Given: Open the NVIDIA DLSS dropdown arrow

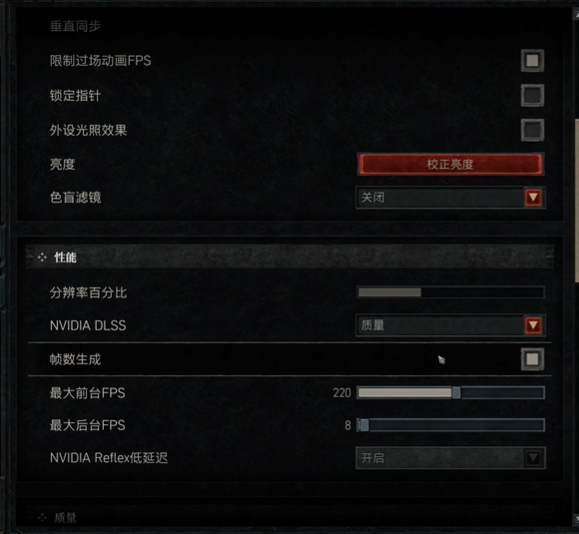Looking at the screenshot, I should click(533, 325).
